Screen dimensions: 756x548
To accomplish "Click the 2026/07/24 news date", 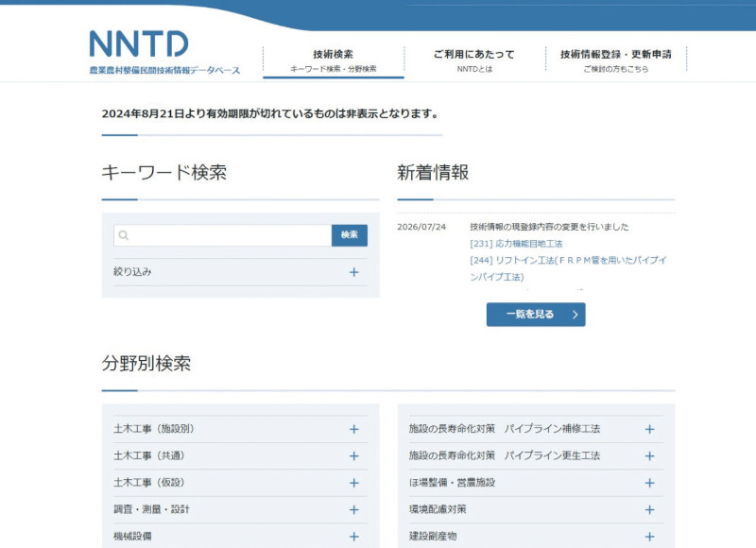I will pyautogui.click(x=421, y=227).
